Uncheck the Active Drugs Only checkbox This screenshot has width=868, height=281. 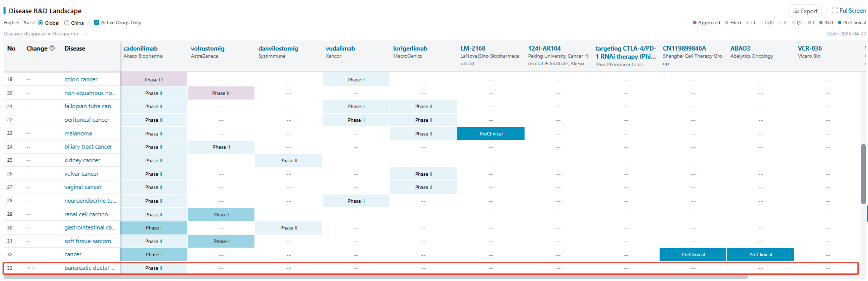point(97,22)
